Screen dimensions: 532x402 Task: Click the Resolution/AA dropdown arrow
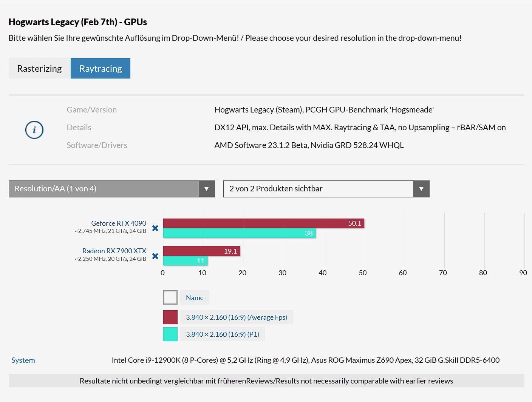coord(207,189)
